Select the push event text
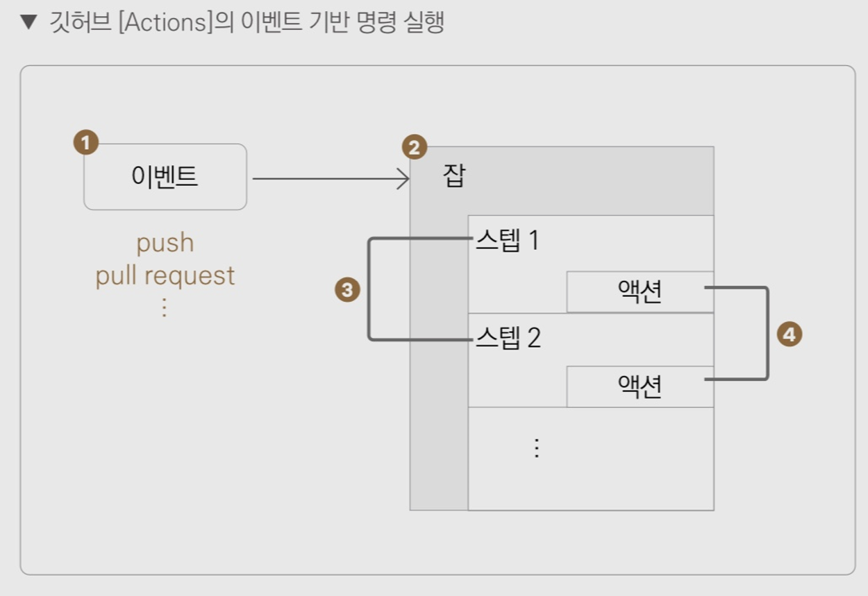This screenshot has height=596, width=868. [165, 243]
